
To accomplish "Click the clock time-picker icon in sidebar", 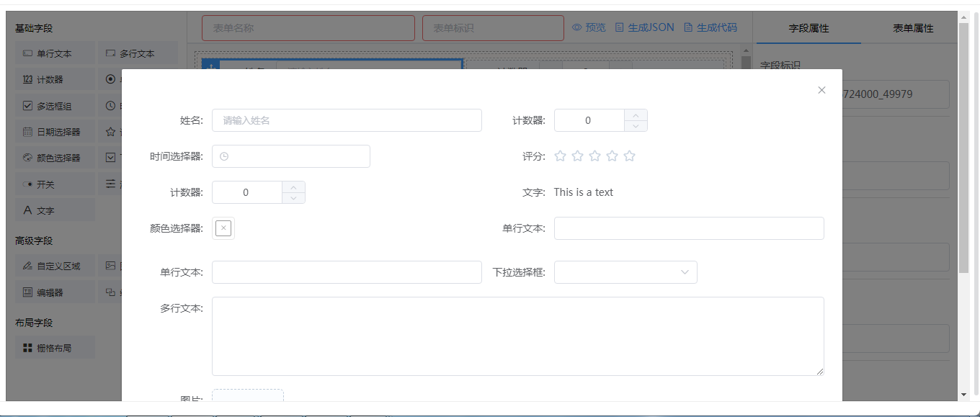I will tap(110, 106).
